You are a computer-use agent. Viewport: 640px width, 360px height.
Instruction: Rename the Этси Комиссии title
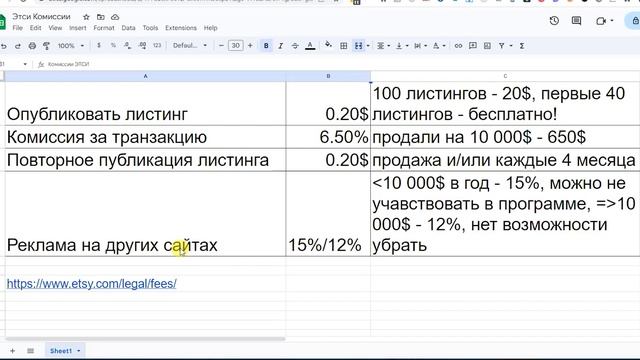pos(41,17)
